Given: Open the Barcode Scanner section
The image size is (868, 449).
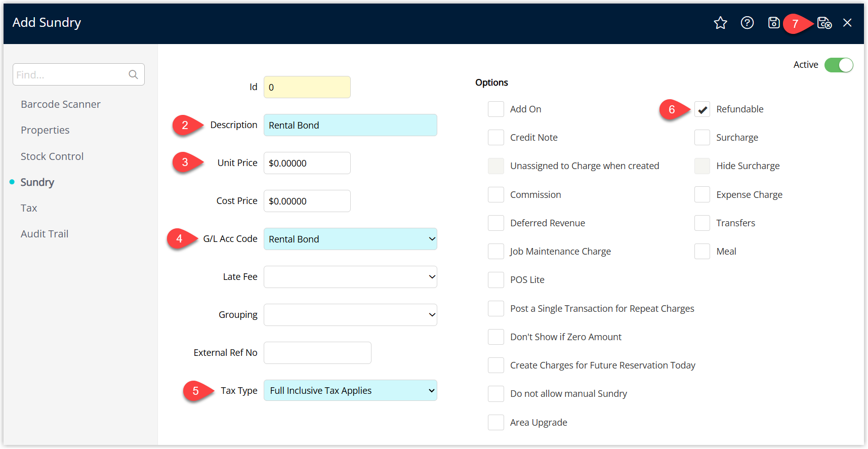Looking at the screenshot, I should 61,104.
